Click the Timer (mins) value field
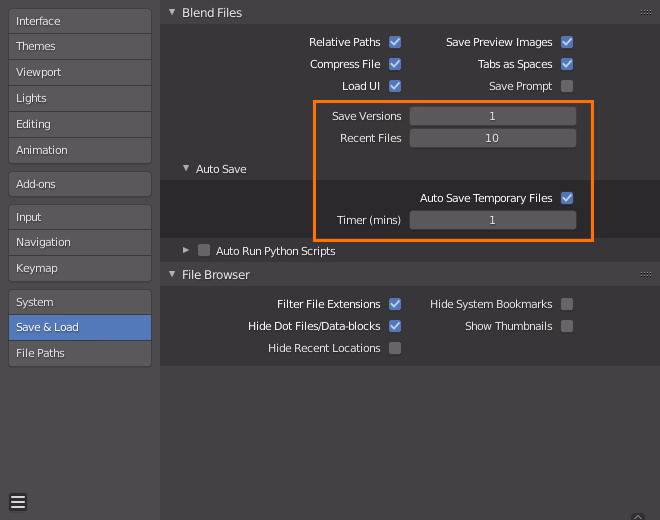The height and width of the screenshot is (520, 660). point(493,220)
